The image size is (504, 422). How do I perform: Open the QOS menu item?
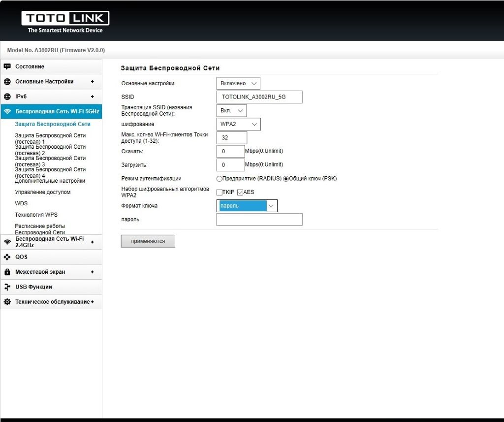coord(51,257)
